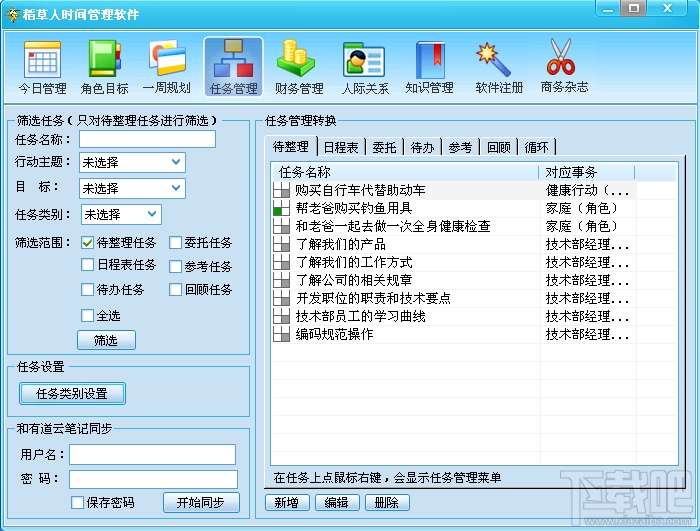Check the 委托任务 checkbox
Viewport: 700px width, 531px height.
(x=175, y=243)
